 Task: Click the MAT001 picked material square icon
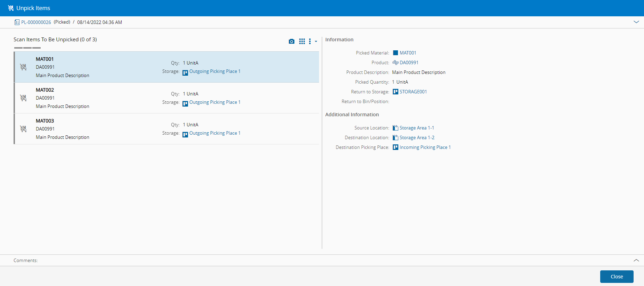pyautogui.click(x=395, y=53)
